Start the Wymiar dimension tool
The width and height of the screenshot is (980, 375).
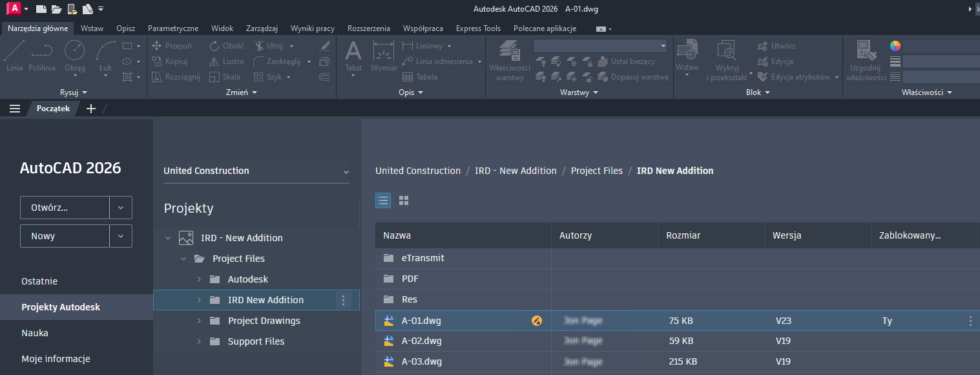pos(384,56)
